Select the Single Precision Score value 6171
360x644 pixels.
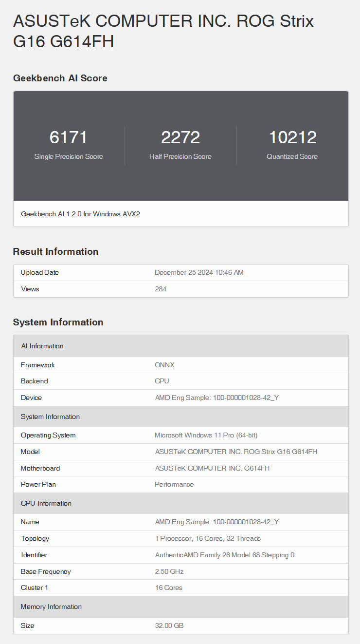[69, 137]
